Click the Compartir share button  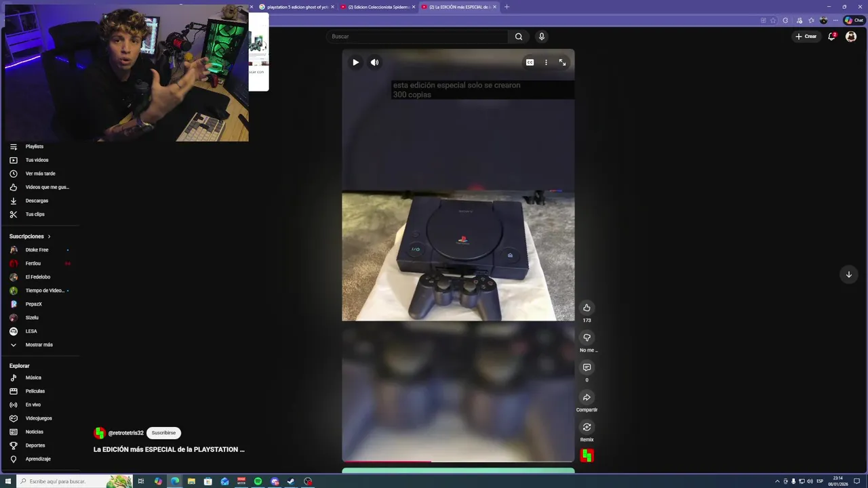[587, 397]
